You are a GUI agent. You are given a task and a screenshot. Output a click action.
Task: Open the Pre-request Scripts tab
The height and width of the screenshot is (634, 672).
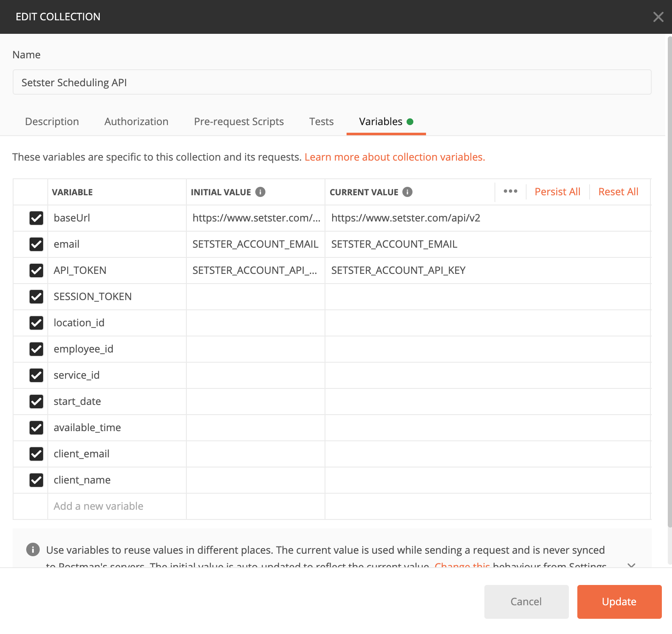239,122
